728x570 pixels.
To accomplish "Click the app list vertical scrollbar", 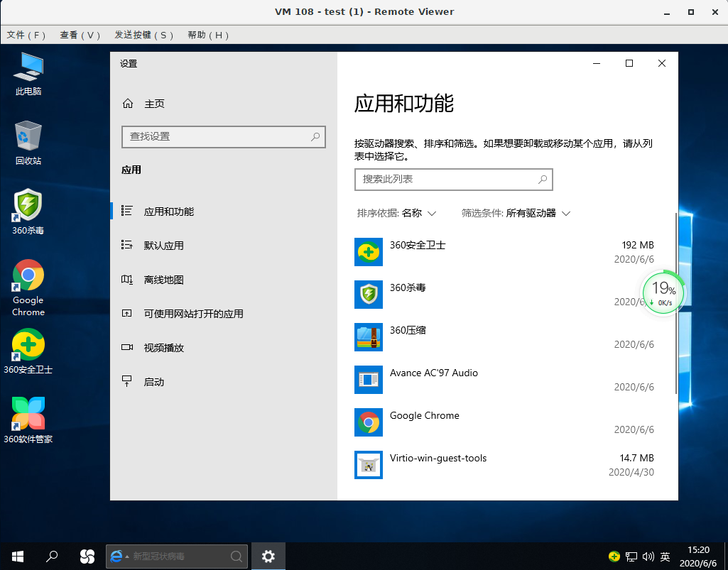I will point(676,304).
